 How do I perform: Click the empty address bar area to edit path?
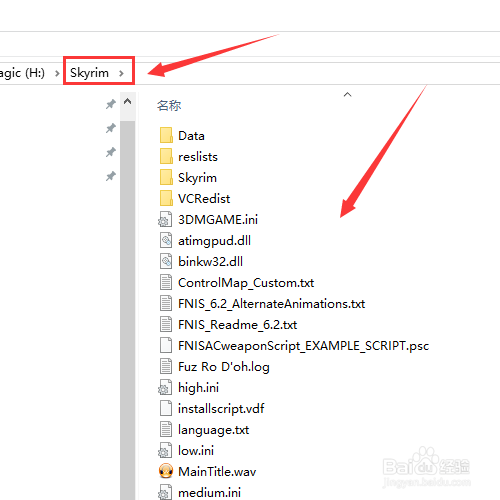pos(317,73)
